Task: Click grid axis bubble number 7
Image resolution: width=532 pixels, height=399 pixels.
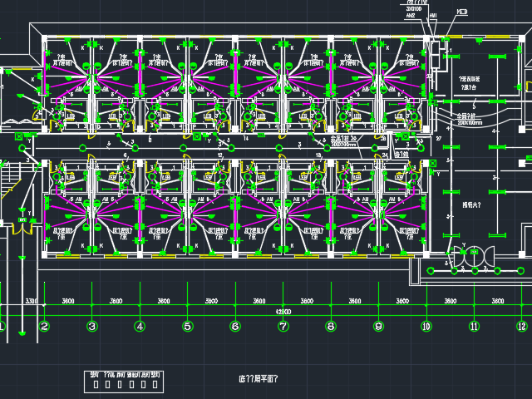Action: (283, 327)
